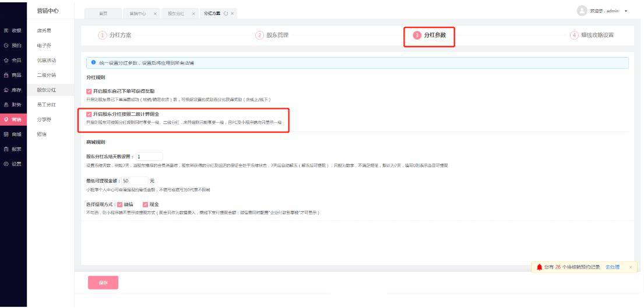644x308 pixels.
Task: Click the admin user avatar icon
Action: pos(580,11)
